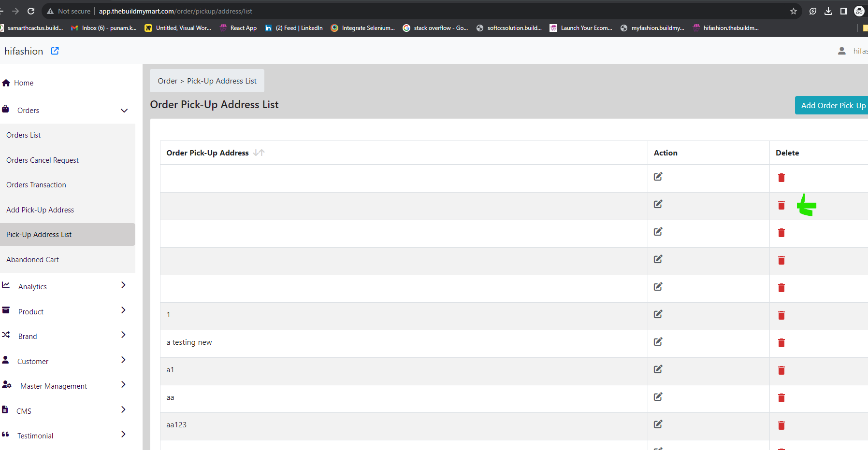The width and height of the screenshot is (868, 450).
Task: Delete address 'aa' via trash icon
Action: pyautogui.click(x=781, y=398)
